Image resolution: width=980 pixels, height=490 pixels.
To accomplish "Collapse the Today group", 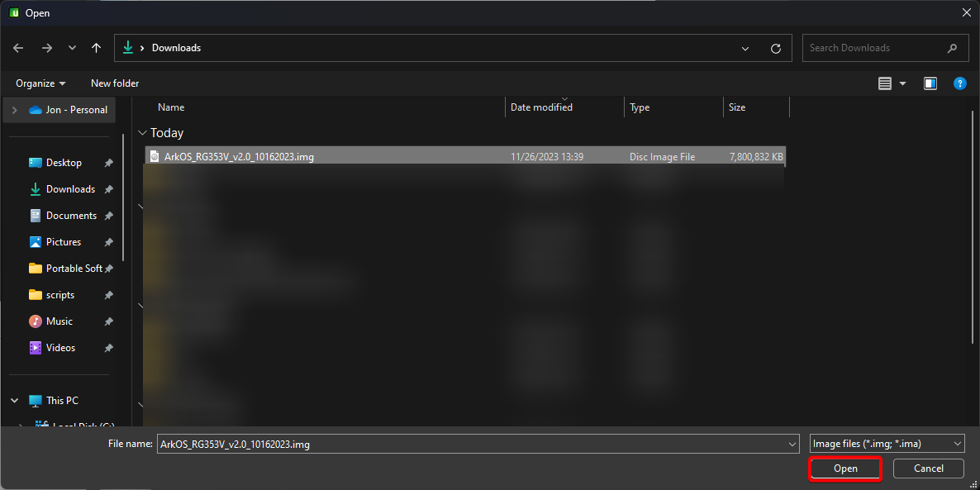I will coord(143,133).
